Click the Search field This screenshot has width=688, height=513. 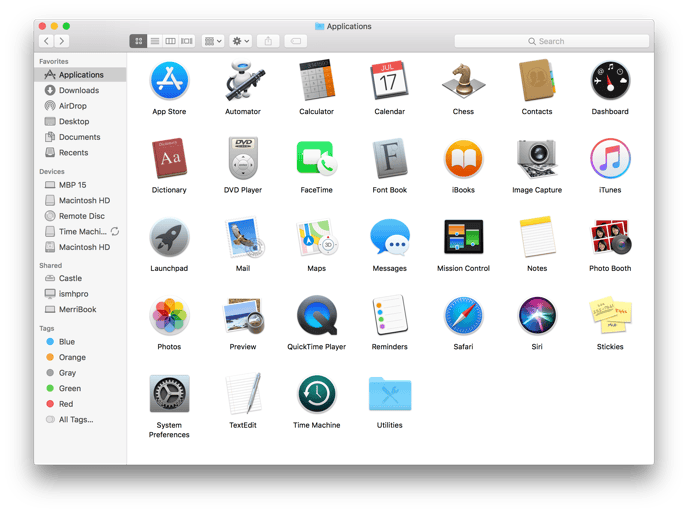click(552, 41)
